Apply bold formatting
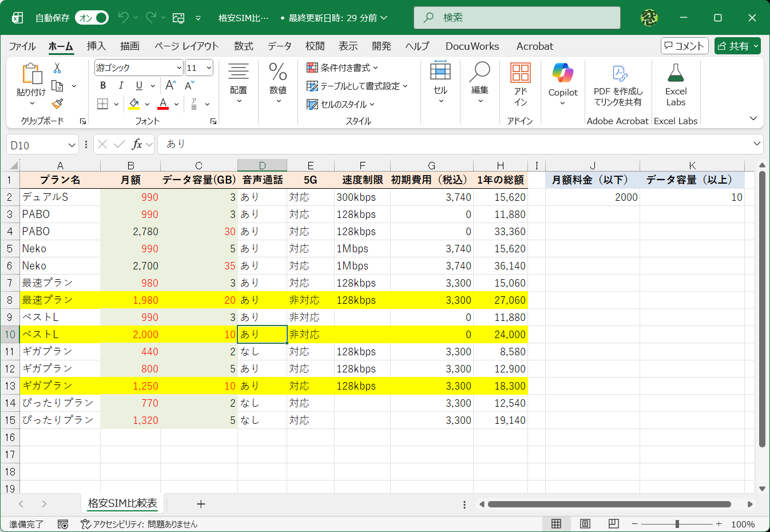Image resolution: width=770 pixels, height=532 pixels. pos(102,86)
